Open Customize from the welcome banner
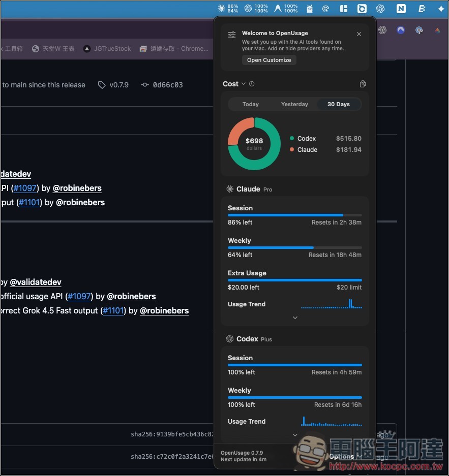The height and width of the screenshot is (476, 449). tap(269, 60)
